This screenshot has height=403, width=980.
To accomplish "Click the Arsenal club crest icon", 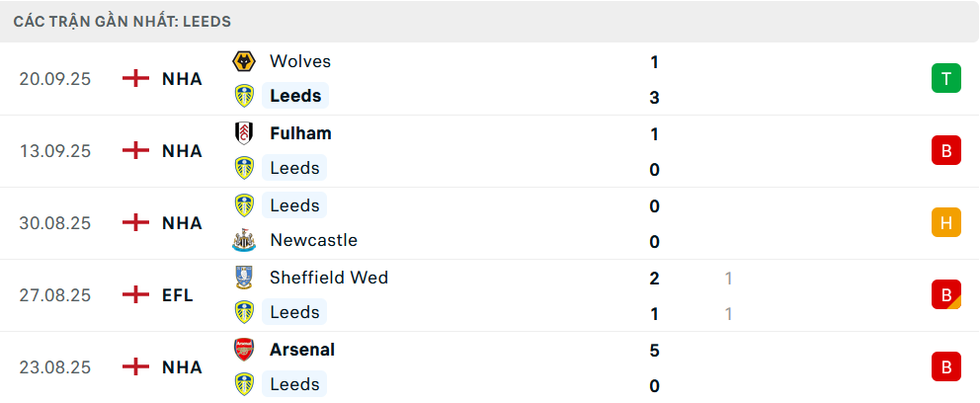I will click(x=243, y=350).
